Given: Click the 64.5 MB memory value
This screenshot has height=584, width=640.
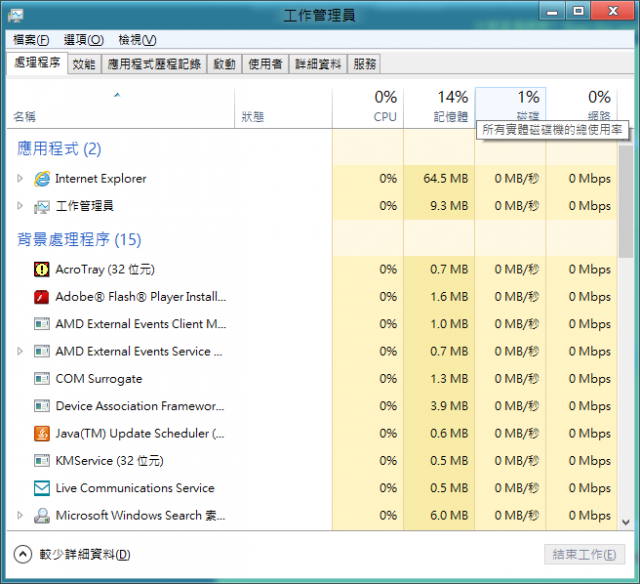Looking at the screenshot, I should tap(446, 179).
